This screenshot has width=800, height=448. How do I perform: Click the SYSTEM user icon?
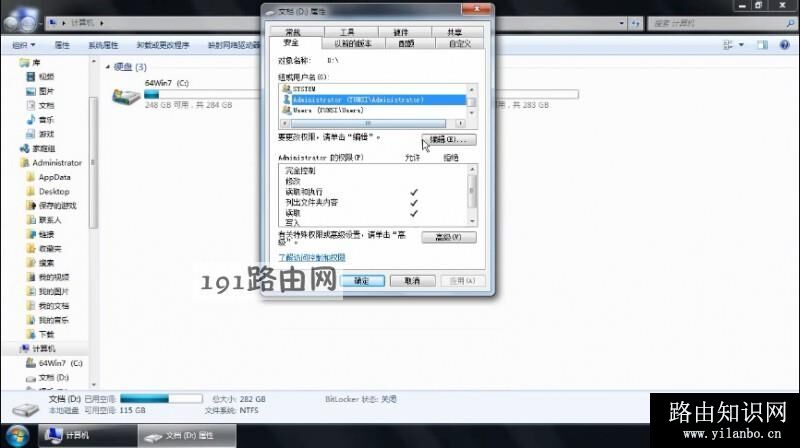[286, 89]
